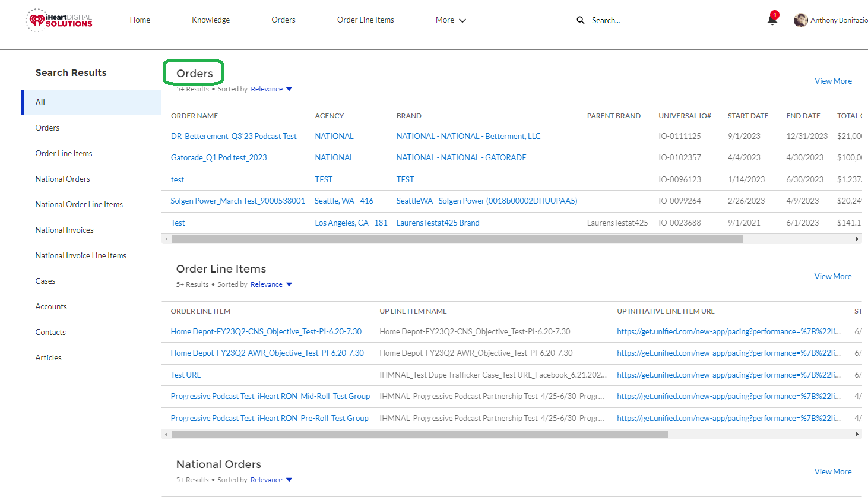Screen dimensions: 868x500
Task: Open Orders in top navigation
Action: [x=283, y=20]
